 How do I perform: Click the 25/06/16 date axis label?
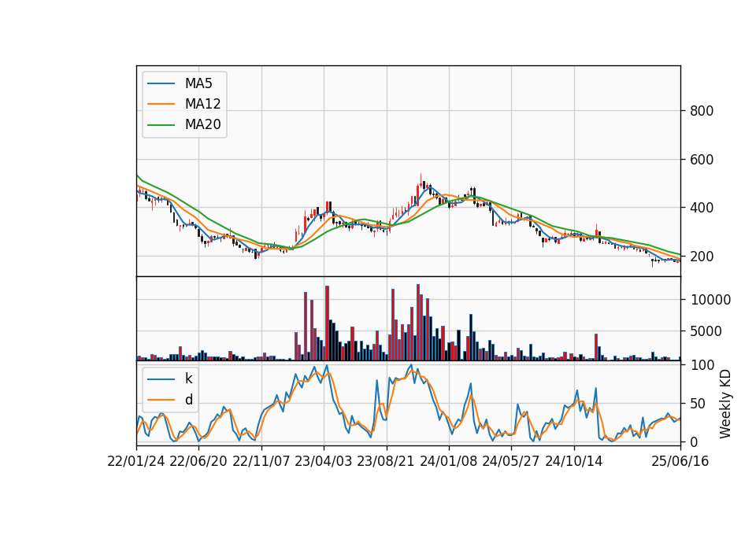pos(680,461)
